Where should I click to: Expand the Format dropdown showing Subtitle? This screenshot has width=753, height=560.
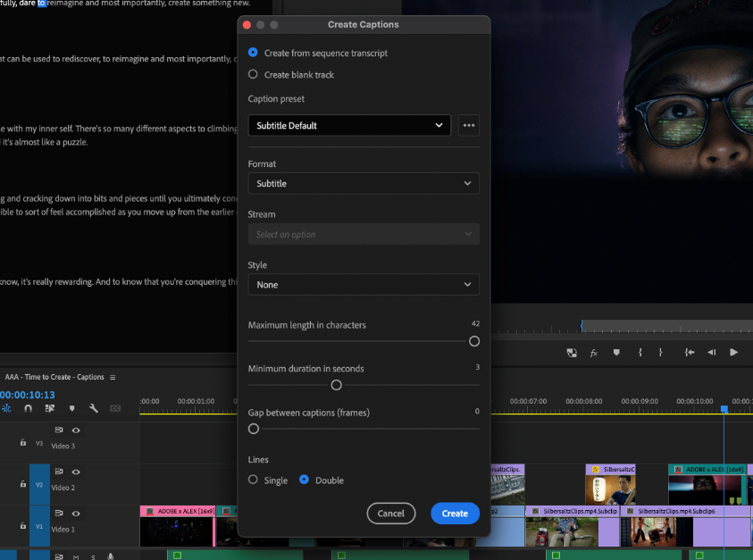click(364, 184)
